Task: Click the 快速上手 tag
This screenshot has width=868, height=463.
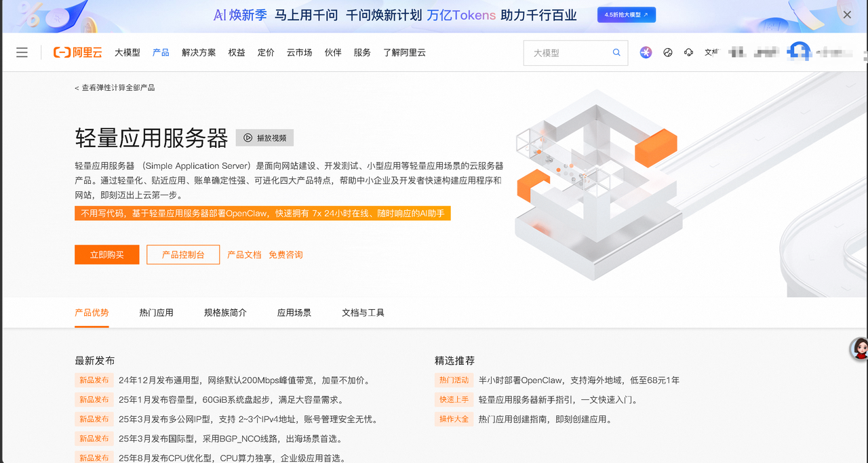Action: tap(454, 400)
